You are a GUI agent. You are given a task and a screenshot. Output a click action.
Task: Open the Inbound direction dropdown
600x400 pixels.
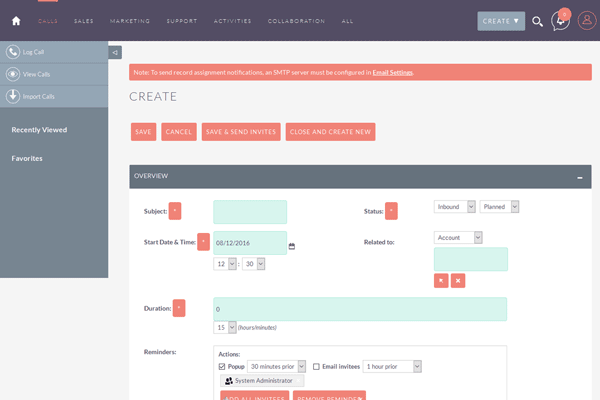pos(454,206)
